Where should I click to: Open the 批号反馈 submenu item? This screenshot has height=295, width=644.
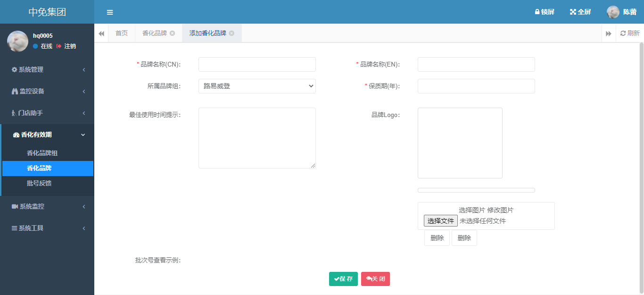(x=39, y=183)
